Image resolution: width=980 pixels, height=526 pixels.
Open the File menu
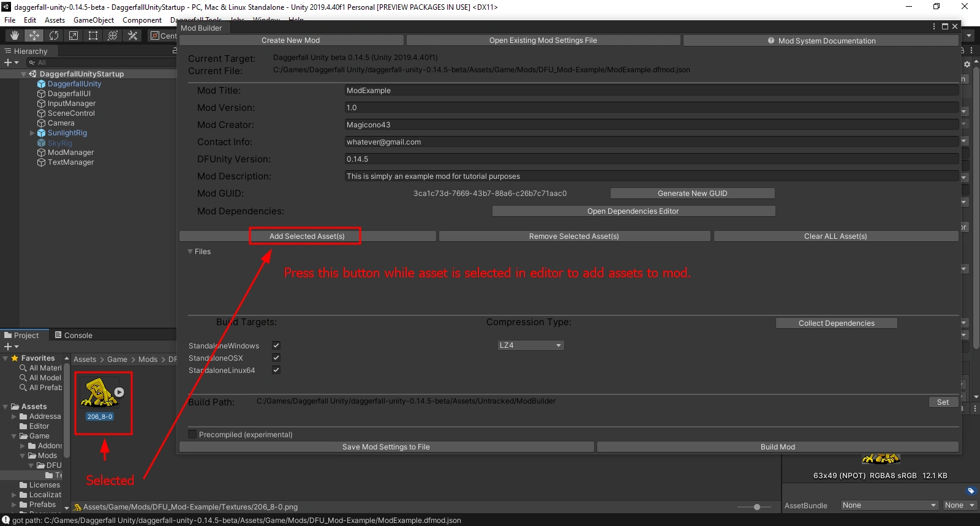click(10, 20)
